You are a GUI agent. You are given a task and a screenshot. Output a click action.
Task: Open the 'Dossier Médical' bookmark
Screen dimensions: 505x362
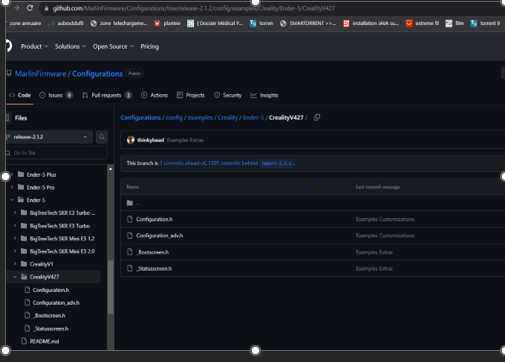click(215, 23)
